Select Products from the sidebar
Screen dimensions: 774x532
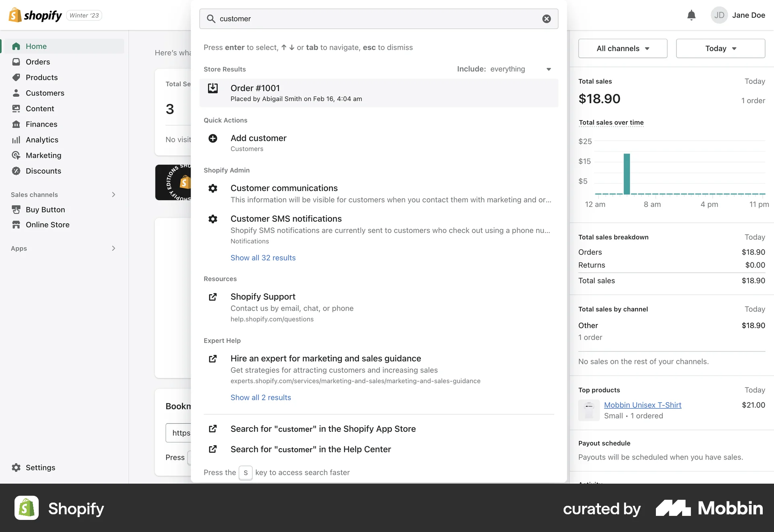[x=42, y=77]
